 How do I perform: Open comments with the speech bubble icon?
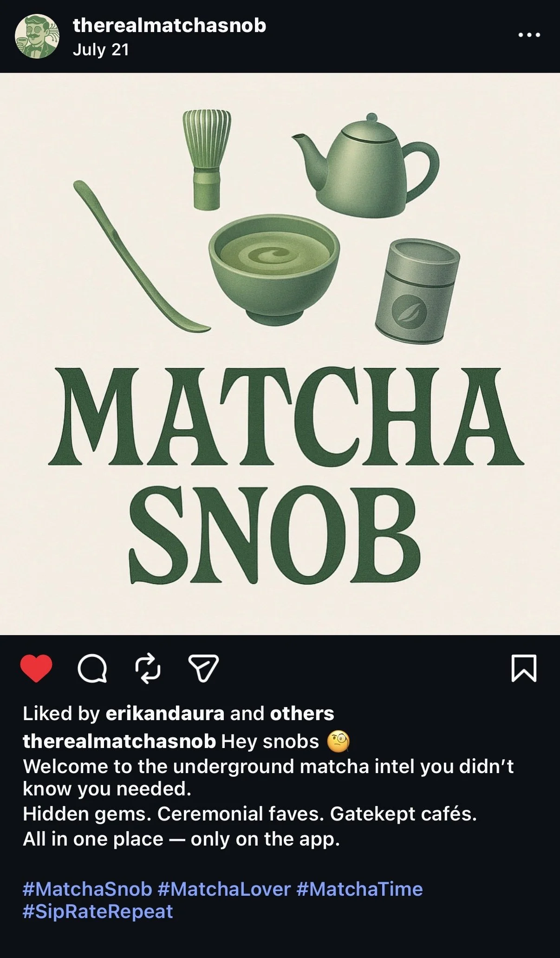click(x=92, y=669)
